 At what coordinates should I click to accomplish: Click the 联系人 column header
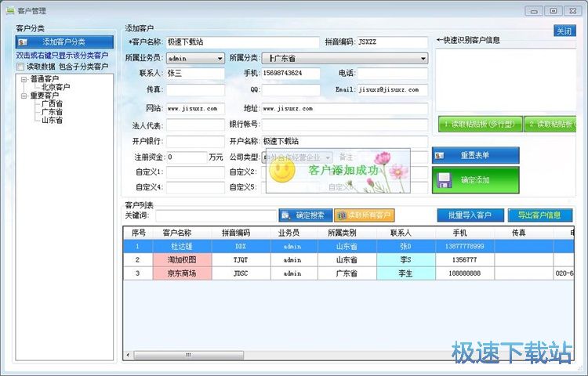[406, 233]
